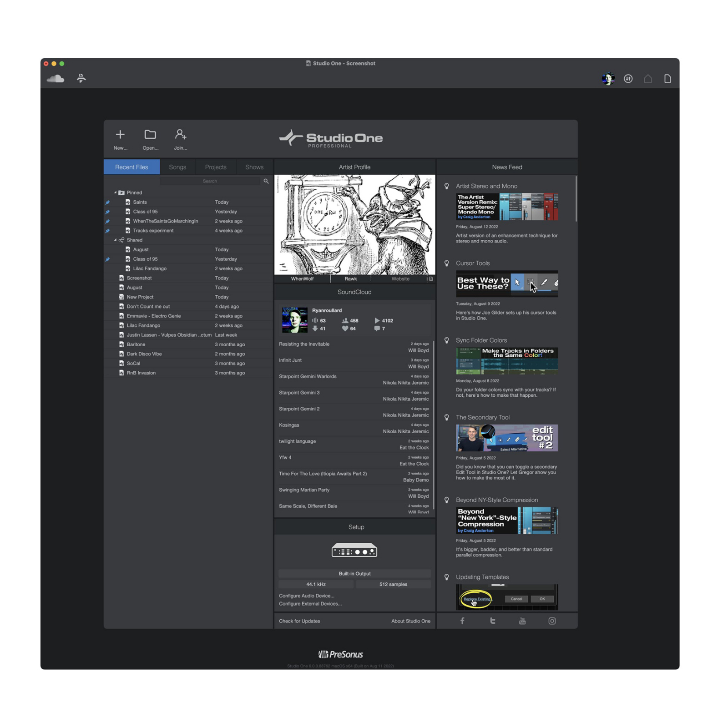Unpin WhenTheSaintsGoMarchingIn file
728x728 pixels.
tap(107, 221)
